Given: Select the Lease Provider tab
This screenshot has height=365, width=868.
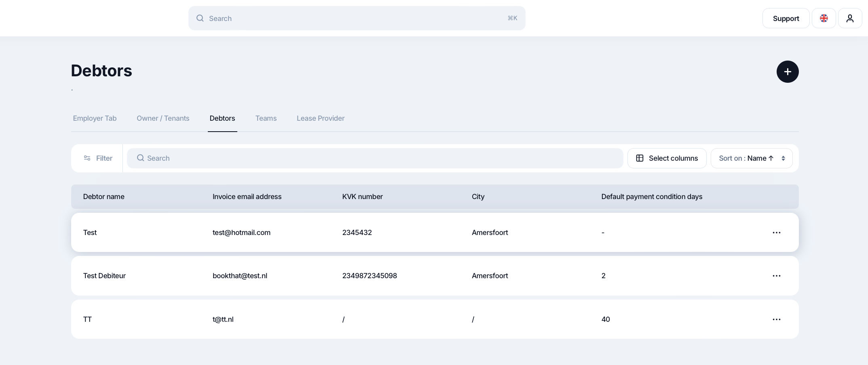Looking at the screenshot, I should 320,118.
